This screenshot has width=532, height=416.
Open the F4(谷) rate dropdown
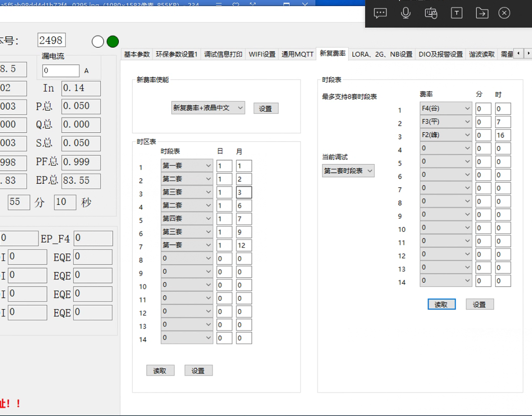click(x=445, y=109)
